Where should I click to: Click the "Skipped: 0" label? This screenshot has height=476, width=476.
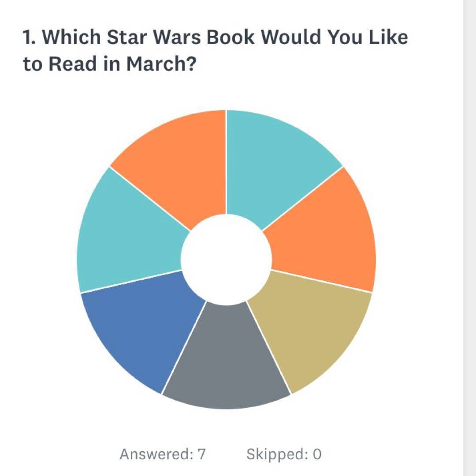coord(284,454)
